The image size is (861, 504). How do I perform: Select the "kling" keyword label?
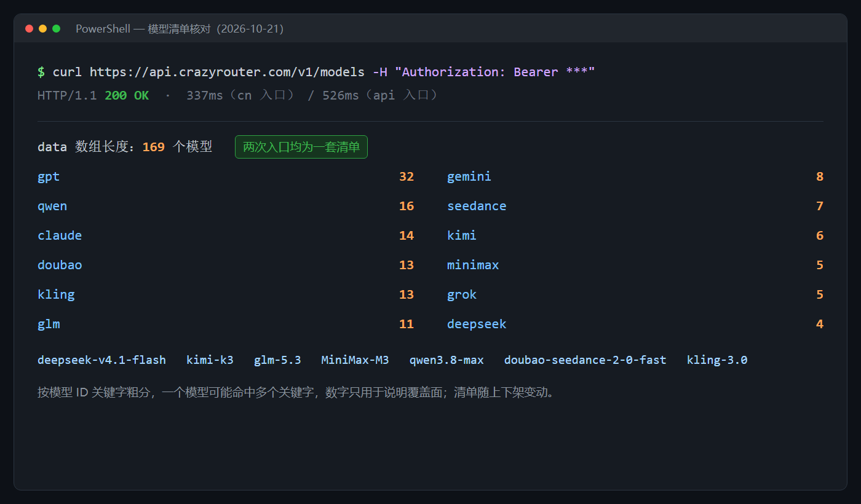(56, 294)
